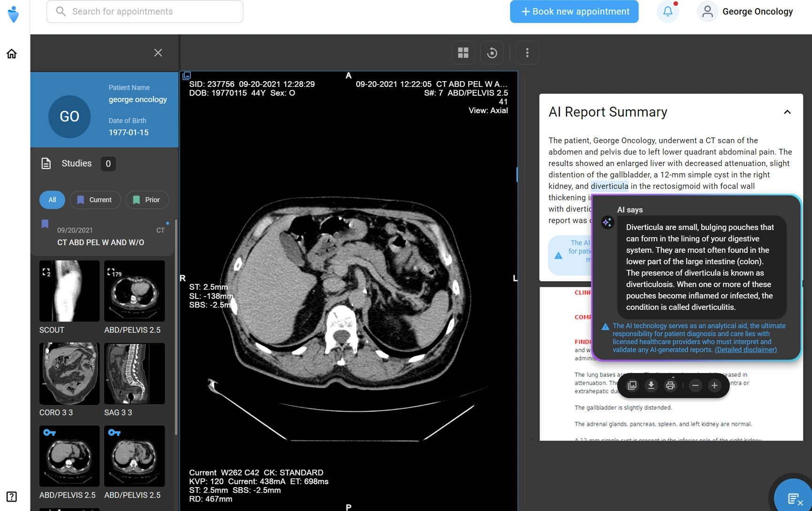Reset the viewer with the rotate icon
This screenshot has height=511, width=812.
492,53
